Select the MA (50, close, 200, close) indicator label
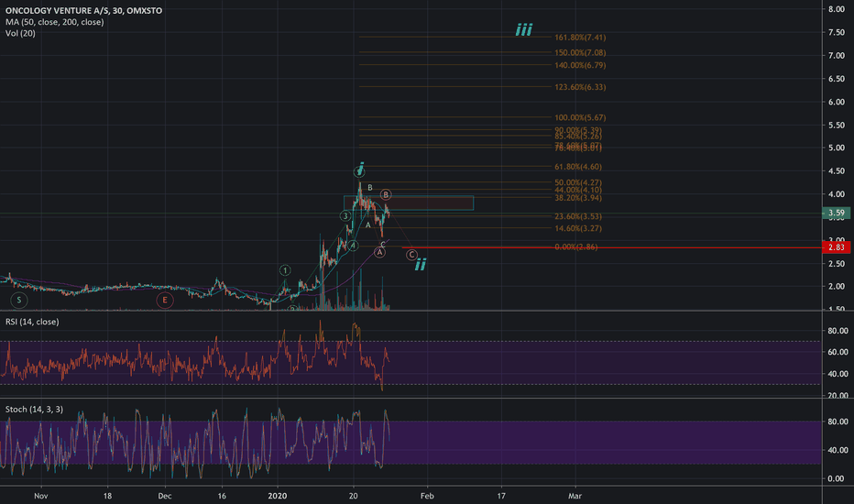Screen dimensions: 854x504 point(54,22)
